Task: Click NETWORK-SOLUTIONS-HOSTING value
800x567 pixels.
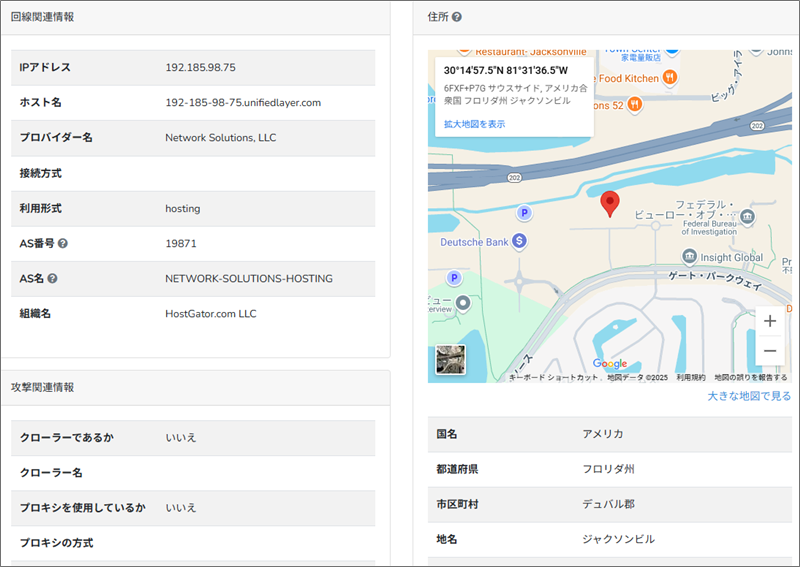Action: tap(249, 279)
